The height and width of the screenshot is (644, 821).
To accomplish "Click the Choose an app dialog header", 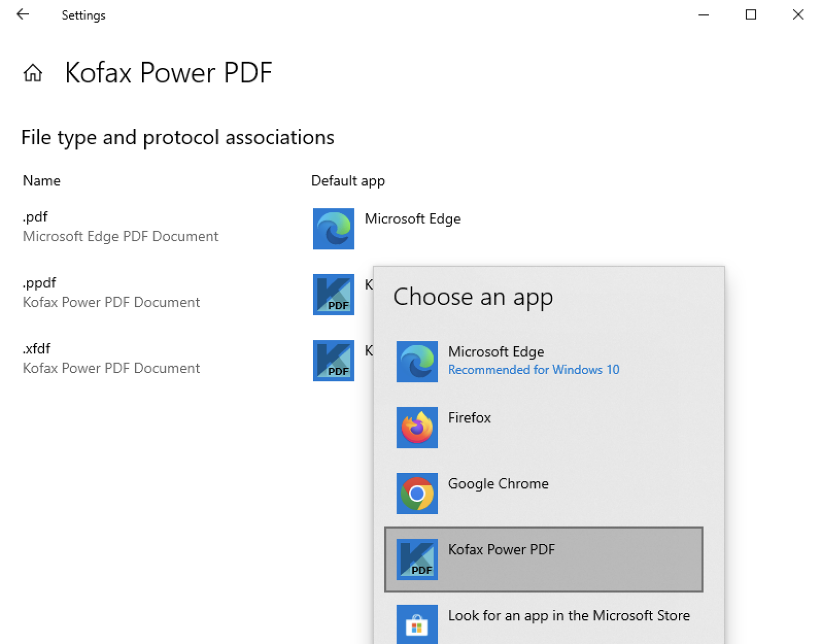I will (x=473, y=298).
